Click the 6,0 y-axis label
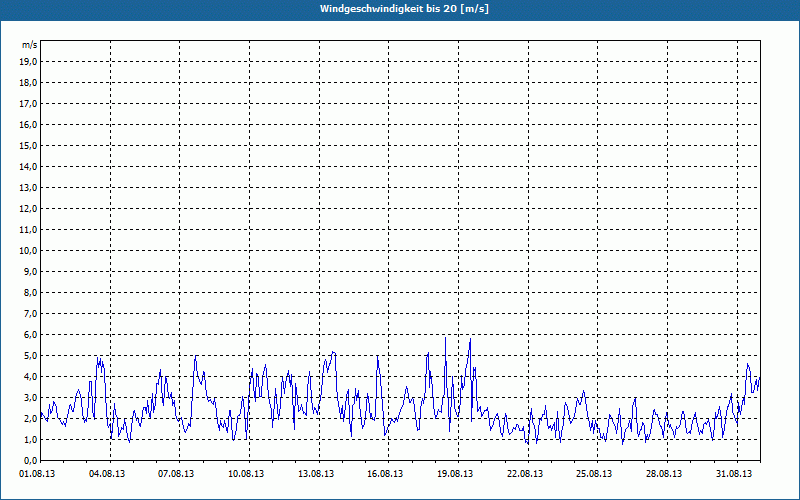Viewport: 800px width, 500px height. pyautogui.click(x=30, y=334)
